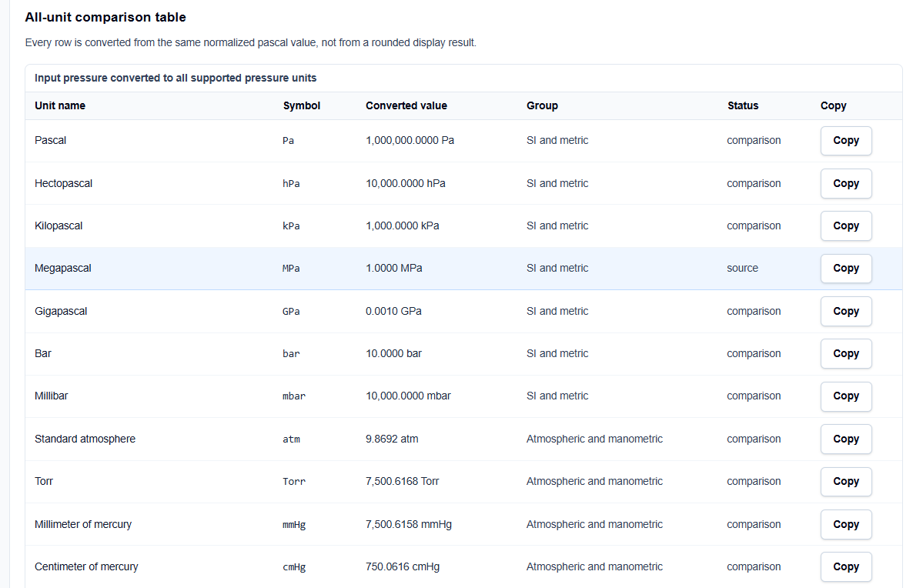Select the Converted value column header
This screenshot has width=913, height=588.
pyautogui.click(x=406, y=106)
